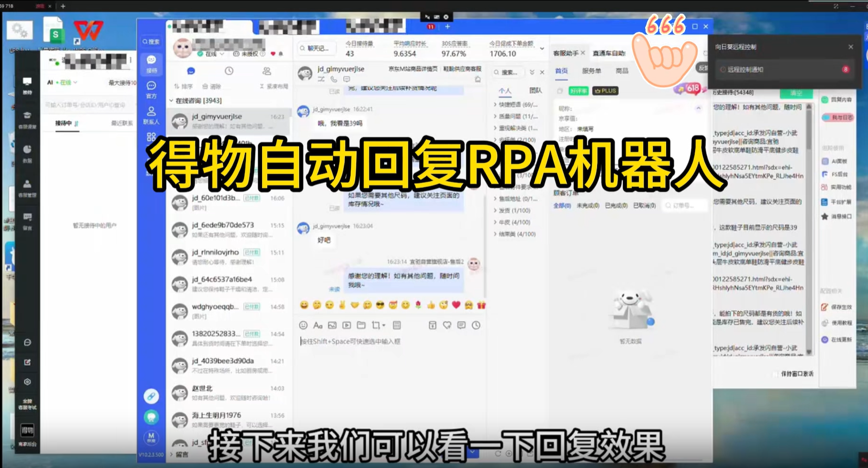
Task: Open AI面板 in RPA side menu
Action: tap(835, 162)
